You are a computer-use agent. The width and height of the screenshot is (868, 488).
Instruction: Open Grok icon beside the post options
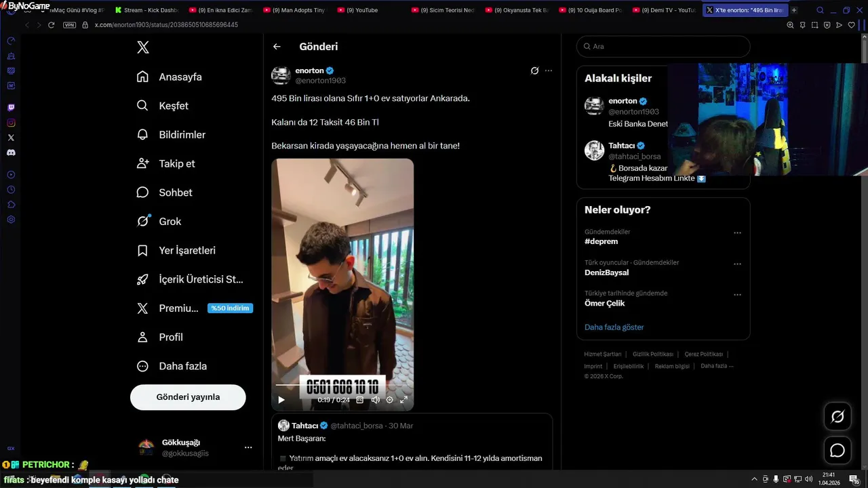click(534, 70)
